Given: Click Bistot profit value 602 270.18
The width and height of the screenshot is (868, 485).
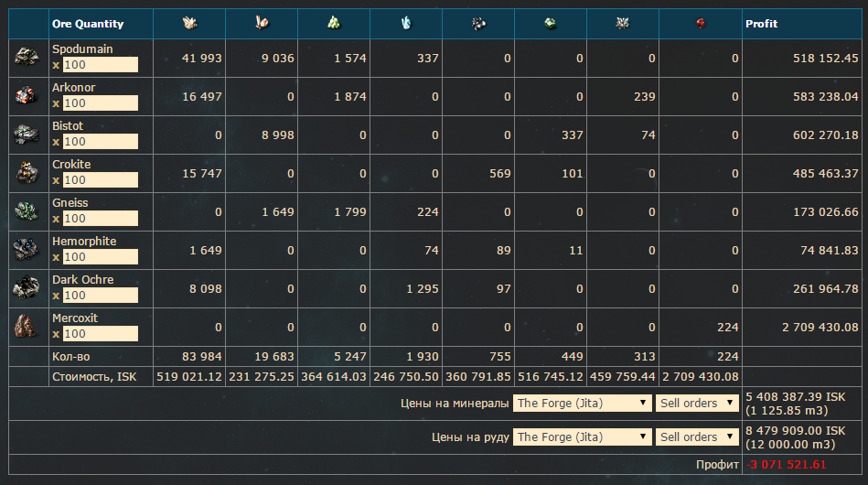Looking at the screenshot, I should click(x=825, y=135).
